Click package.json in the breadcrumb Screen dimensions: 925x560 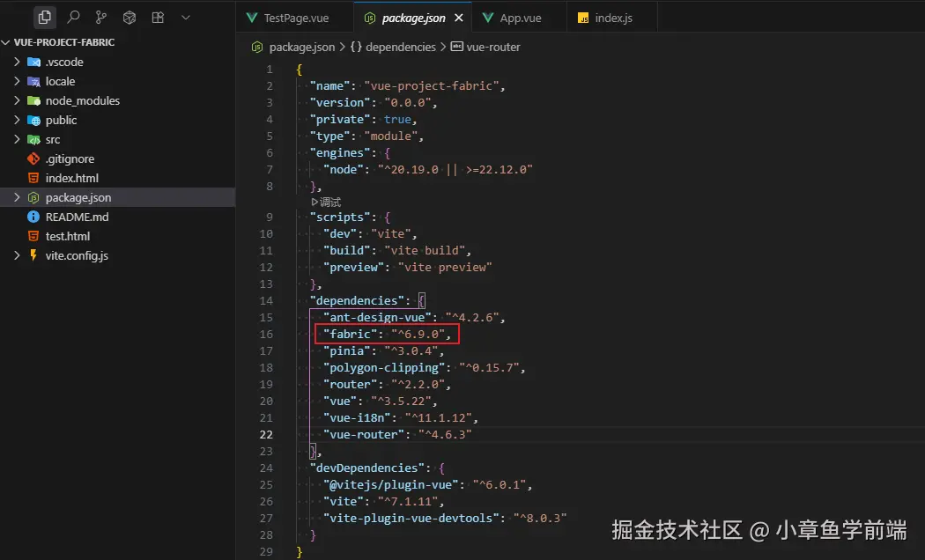[301, 48]
